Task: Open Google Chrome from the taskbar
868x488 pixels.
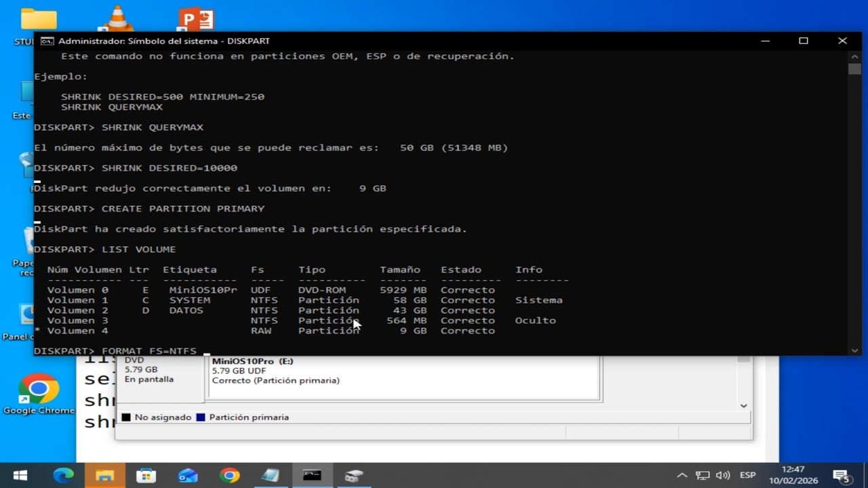Action: pyautogui.click(x=229, y=476)
